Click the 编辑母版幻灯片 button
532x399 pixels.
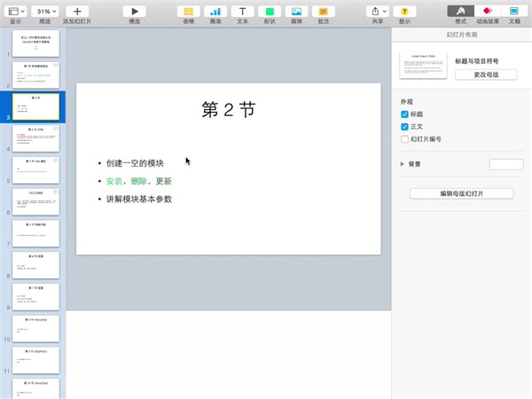click(x=461, y=193)
